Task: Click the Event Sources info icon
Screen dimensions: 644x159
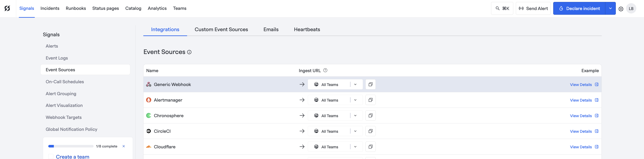Action: point(189,52)
